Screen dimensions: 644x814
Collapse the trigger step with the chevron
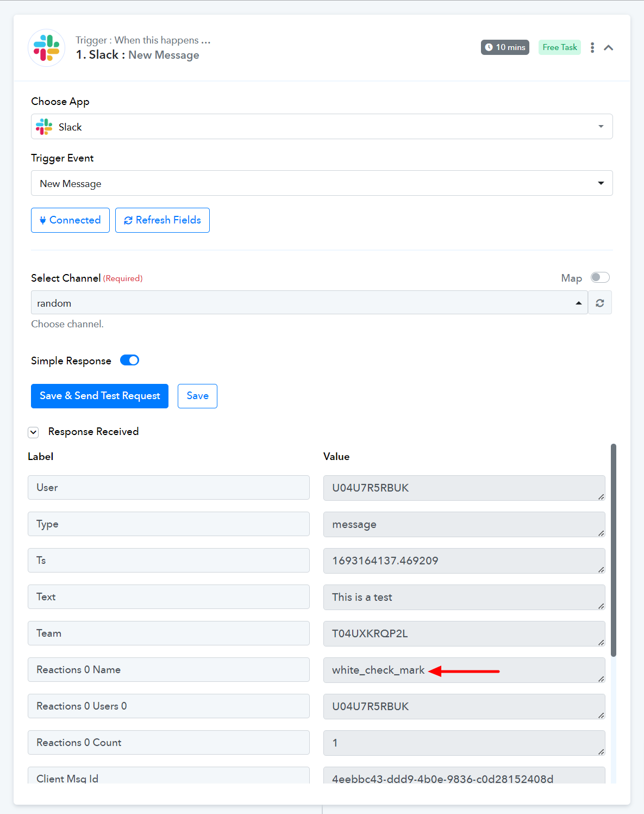click(x=609, y=48)
